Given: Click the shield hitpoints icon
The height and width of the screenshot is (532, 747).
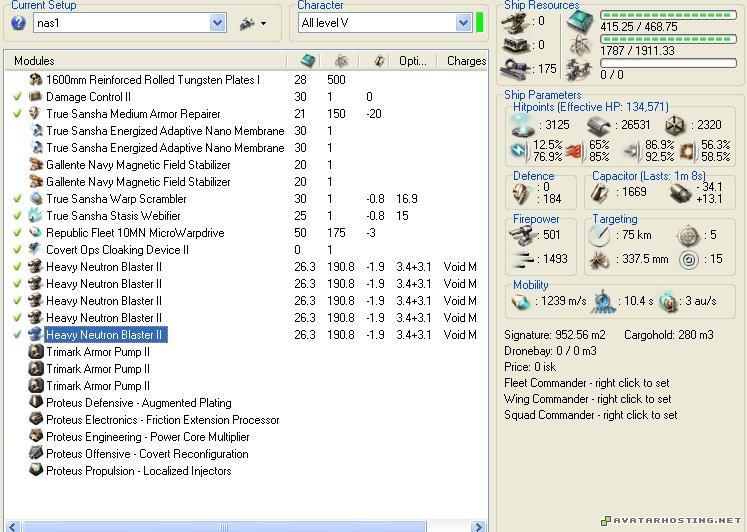Looking at the screenshot, I should click(x=521, y=125).
